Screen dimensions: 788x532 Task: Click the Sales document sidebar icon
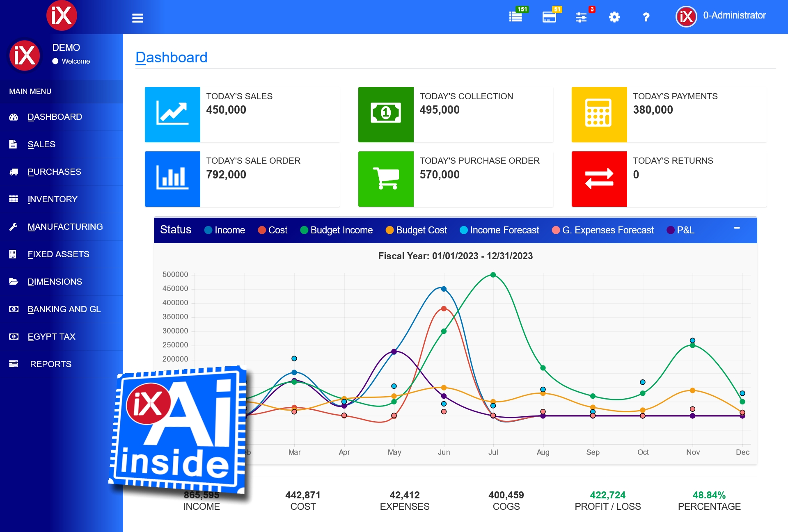click(x=13, y=144)
